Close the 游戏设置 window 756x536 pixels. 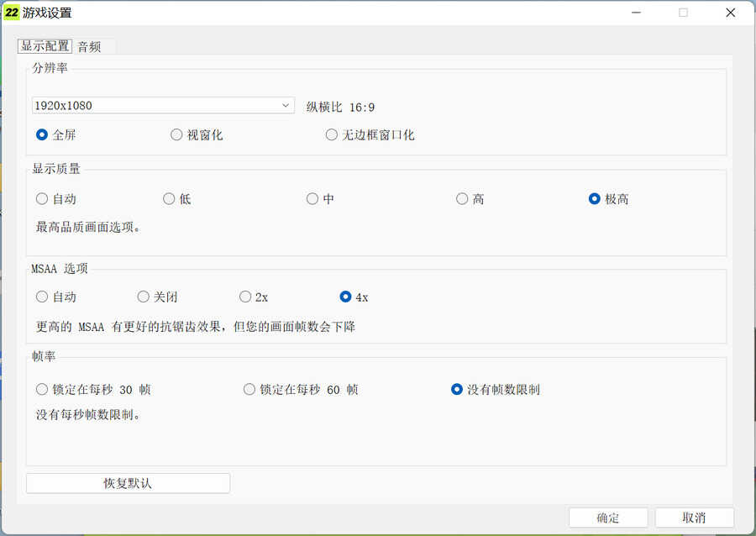point(731,13)
